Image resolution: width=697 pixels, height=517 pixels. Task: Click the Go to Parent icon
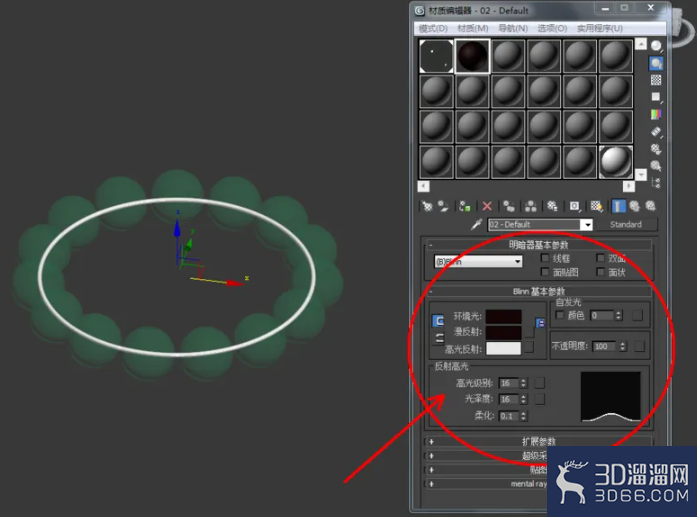pos(634,206)
